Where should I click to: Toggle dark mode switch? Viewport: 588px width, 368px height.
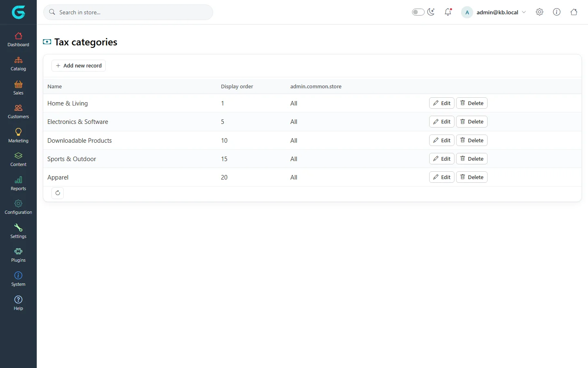coord(418,12)
